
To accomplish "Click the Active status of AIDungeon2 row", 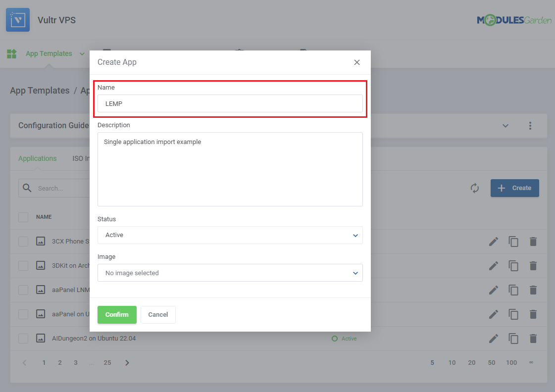I will tap(344, 339).
